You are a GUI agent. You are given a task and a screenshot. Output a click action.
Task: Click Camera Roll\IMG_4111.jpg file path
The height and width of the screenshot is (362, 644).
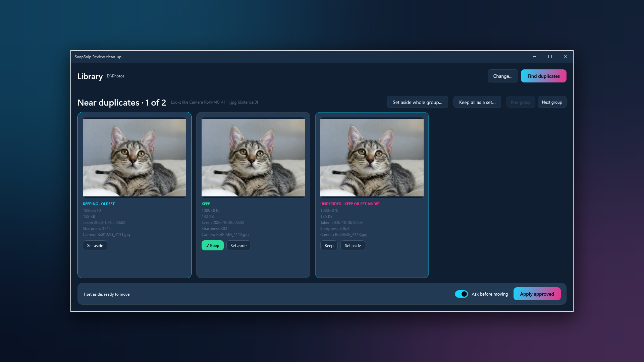coord(106,235)
